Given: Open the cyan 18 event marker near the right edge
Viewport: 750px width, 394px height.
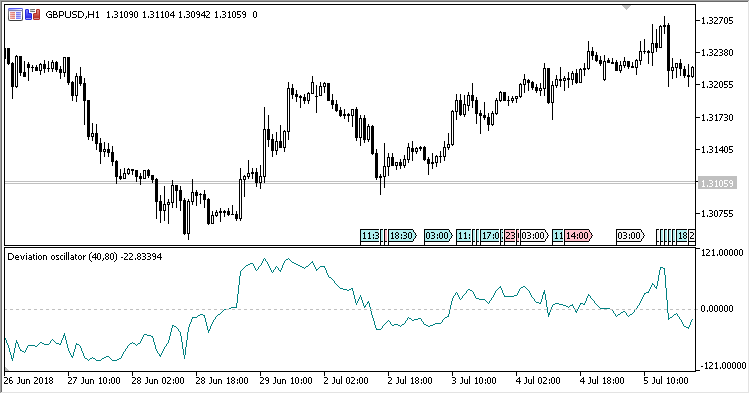Looking at the screenshot, I should [x=682, y=236].
